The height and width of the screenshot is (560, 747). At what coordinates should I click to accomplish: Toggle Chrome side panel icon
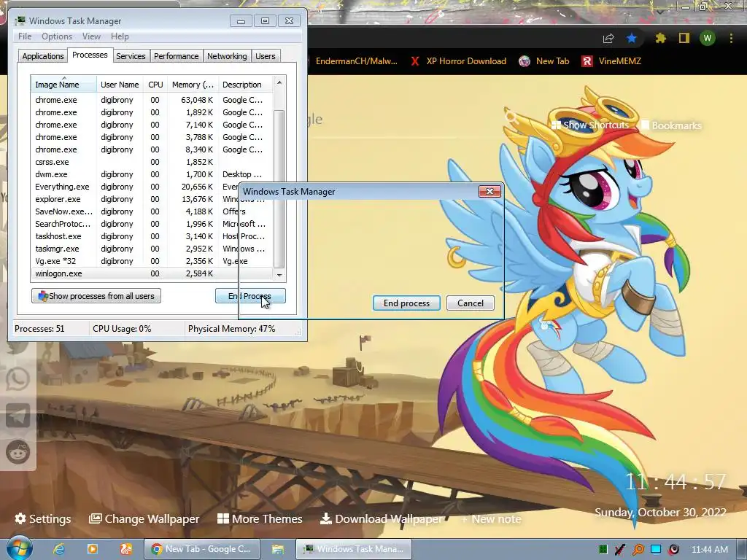click(x=684, y=38)
